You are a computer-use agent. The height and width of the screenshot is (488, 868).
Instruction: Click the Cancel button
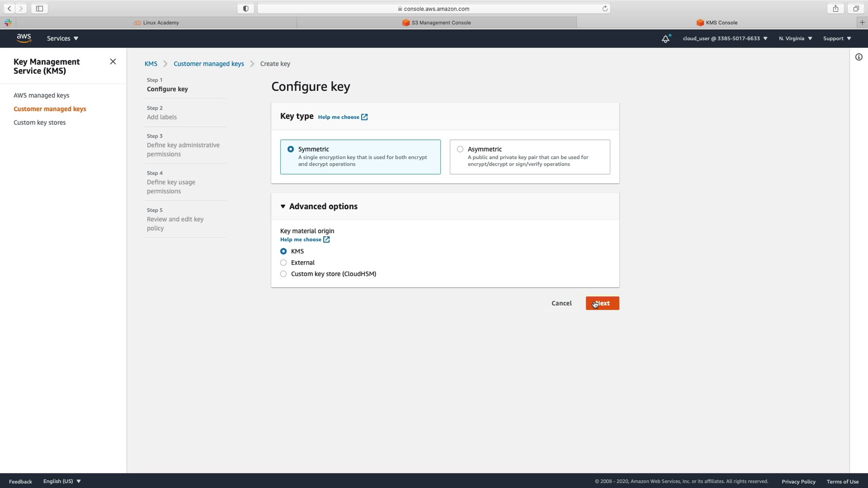click(x=561, y=303)
